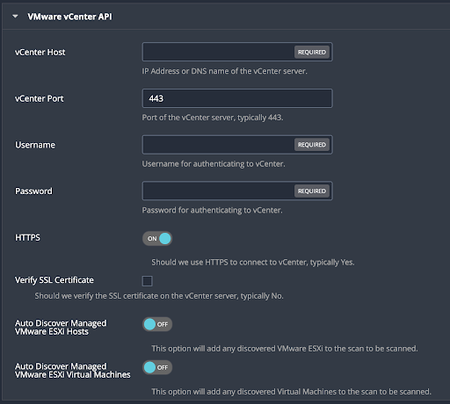The width and height of the screenshot is (450, 404).
Task: Enable Auto Discover Managed VMware ESXi Hosts toggle
Action: [x=157, y=324]
